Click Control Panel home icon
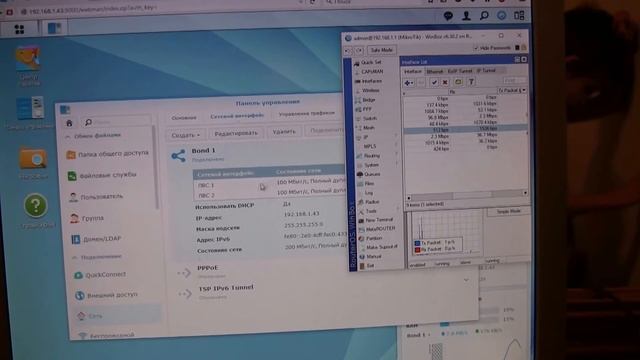The width and height of the screenshot is (640, 360). pos(69,123)
